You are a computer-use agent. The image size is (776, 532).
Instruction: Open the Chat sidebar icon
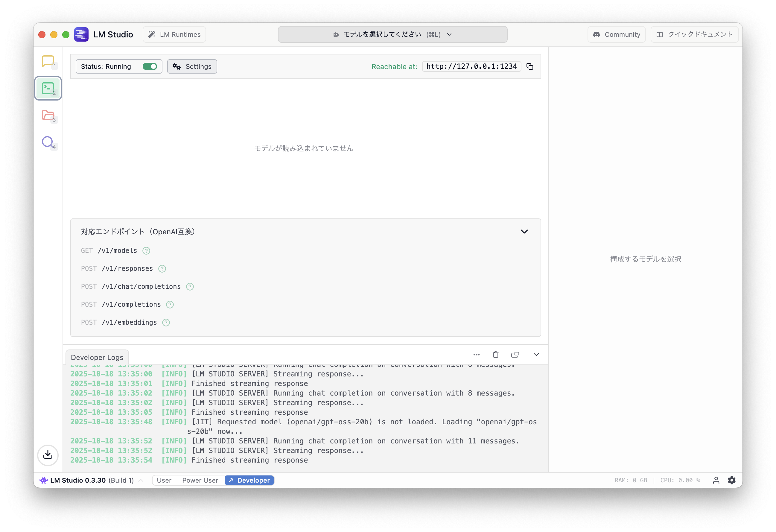[48, 61]
